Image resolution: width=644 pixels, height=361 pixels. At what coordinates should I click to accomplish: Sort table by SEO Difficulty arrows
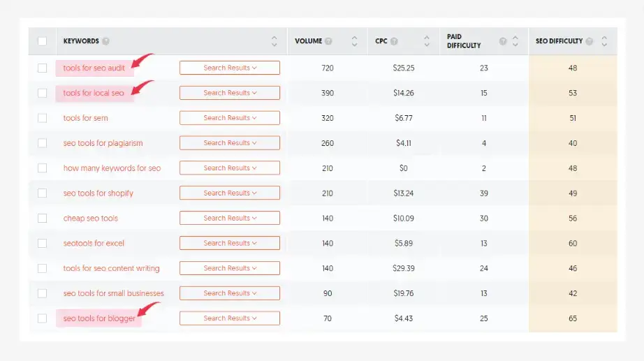coord(604,41)
